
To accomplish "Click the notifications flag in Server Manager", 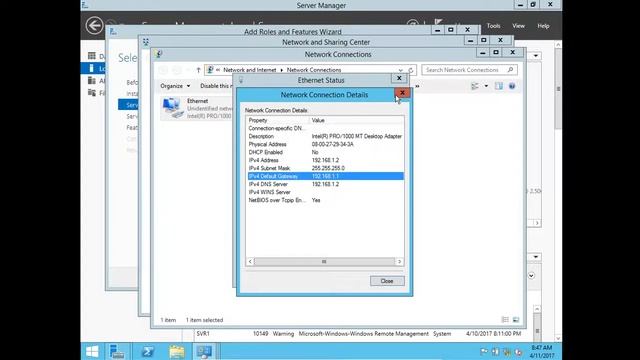I will (438, 21).
